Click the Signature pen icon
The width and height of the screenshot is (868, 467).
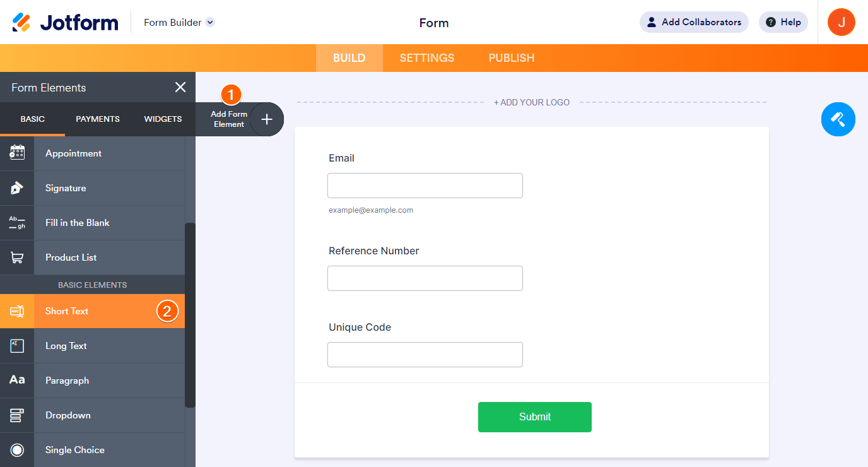tap(17, 188)
